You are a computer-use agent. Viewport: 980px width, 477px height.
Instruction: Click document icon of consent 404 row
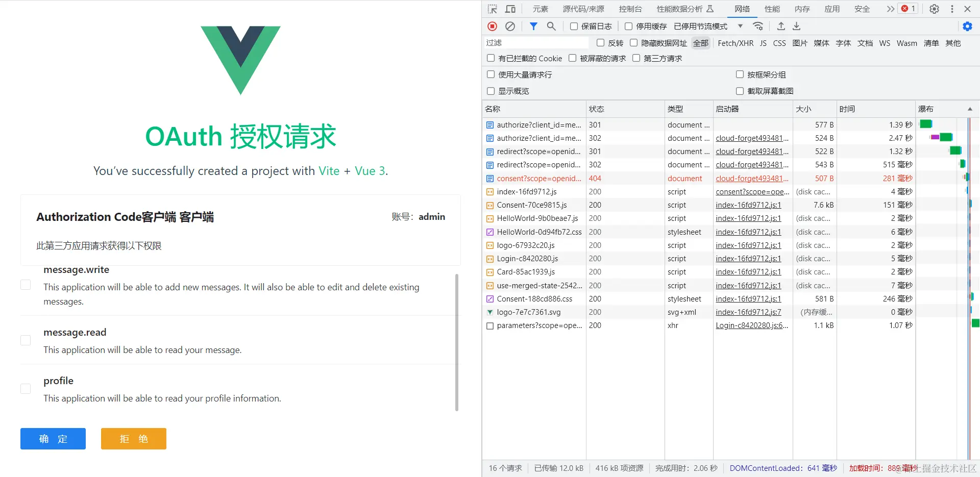(x=490, y=179)
